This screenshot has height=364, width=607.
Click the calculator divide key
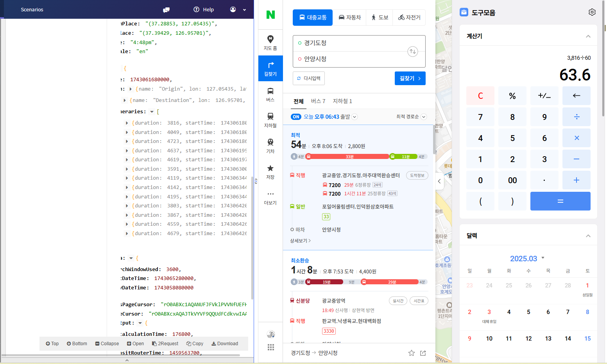576,117
